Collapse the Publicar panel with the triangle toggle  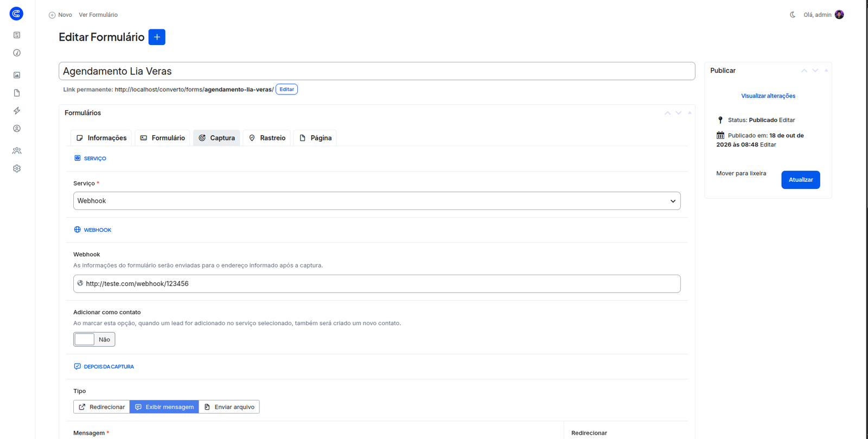(826, 71)
